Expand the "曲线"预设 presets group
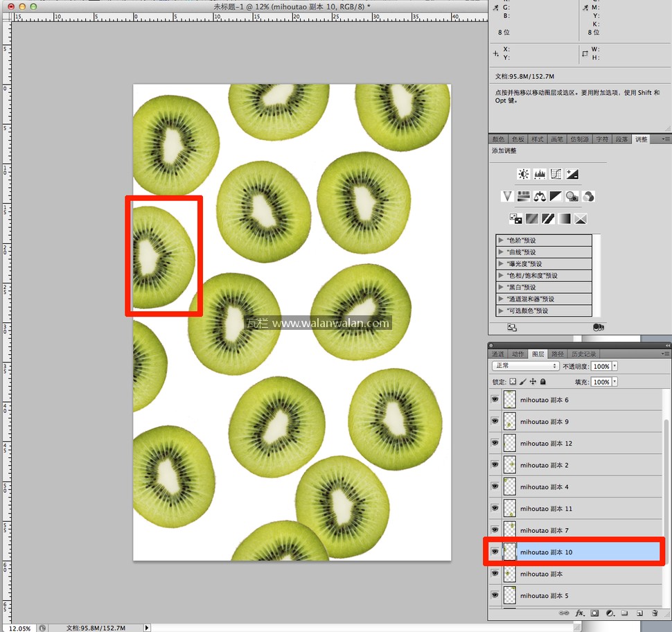 point(501,252)
